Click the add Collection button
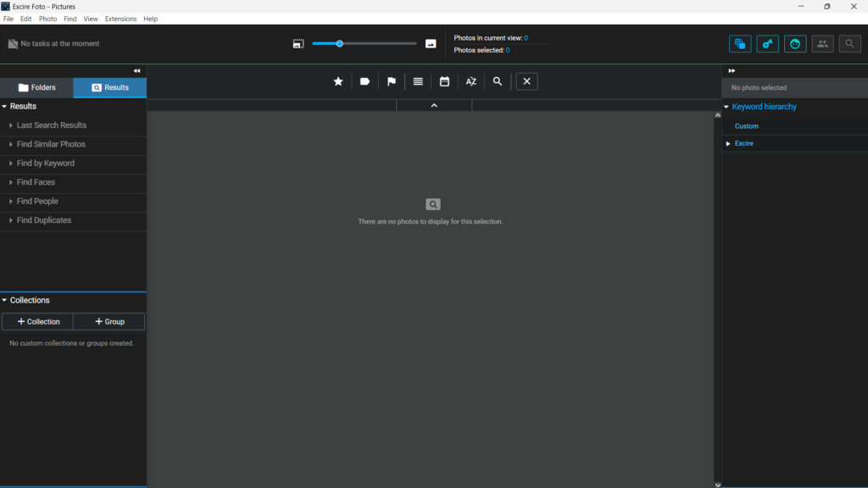The image size is (868, 488). point(37,322)
